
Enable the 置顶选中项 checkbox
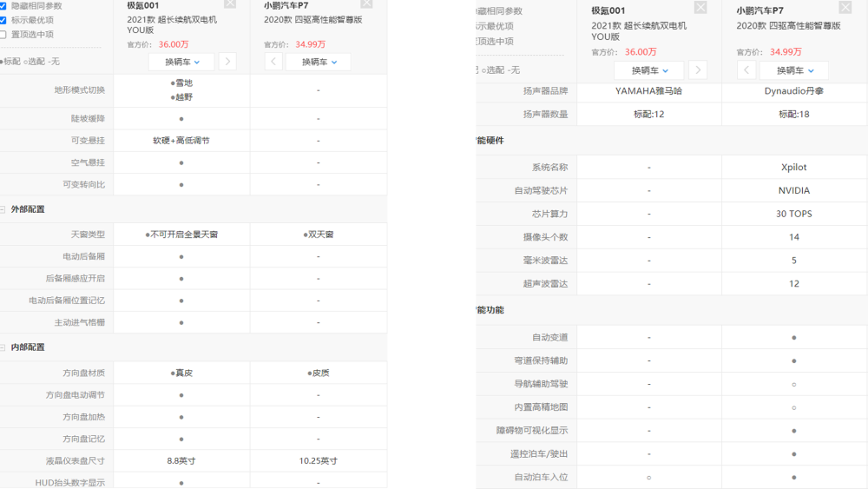[x=3, y=35]
